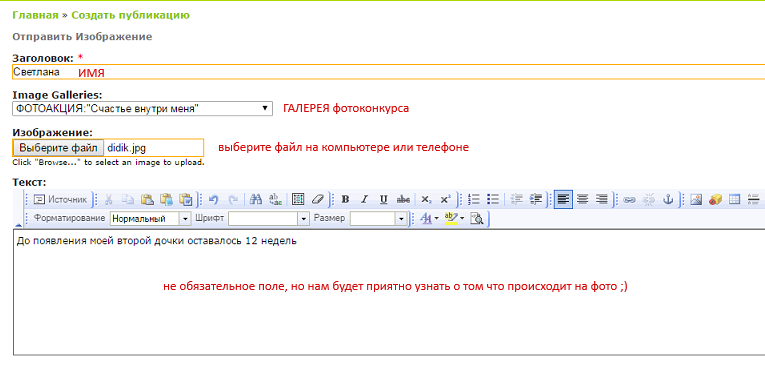Toggle strikethrough formatting
Viewport: 765px width, 366px height.
point(403,199)
